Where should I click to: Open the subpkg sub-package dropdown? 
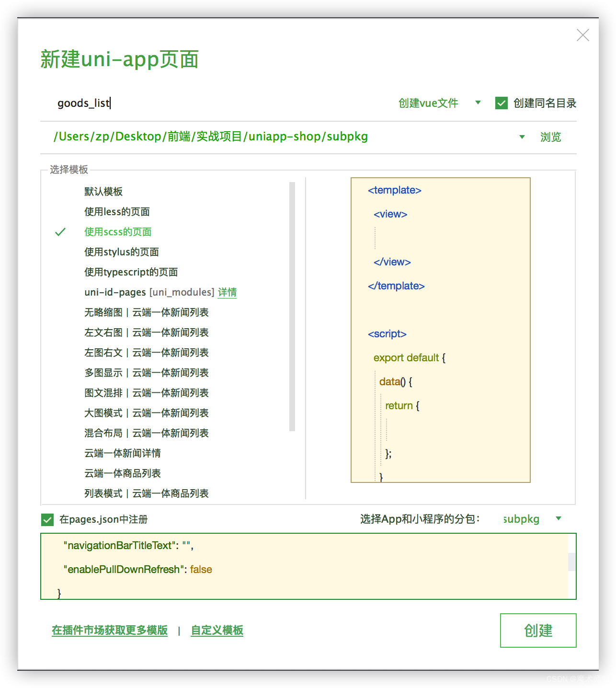click(532, 519)
